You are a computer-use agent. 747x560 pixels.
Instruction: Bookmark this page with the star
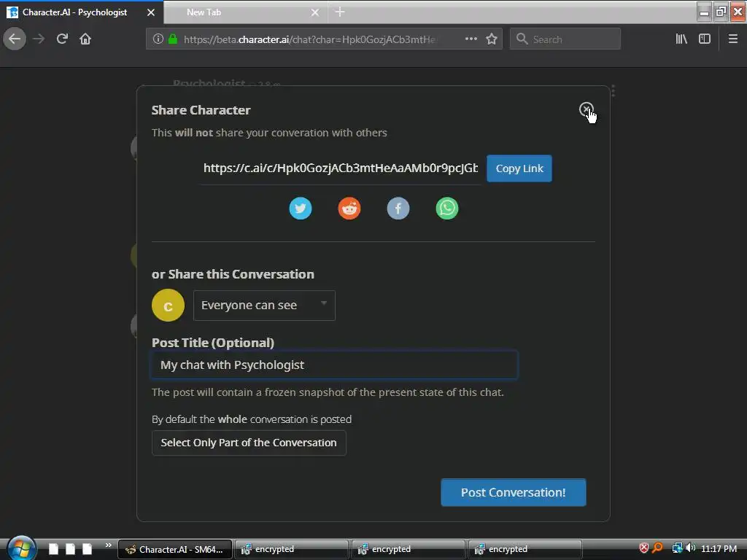click(492, 39)
